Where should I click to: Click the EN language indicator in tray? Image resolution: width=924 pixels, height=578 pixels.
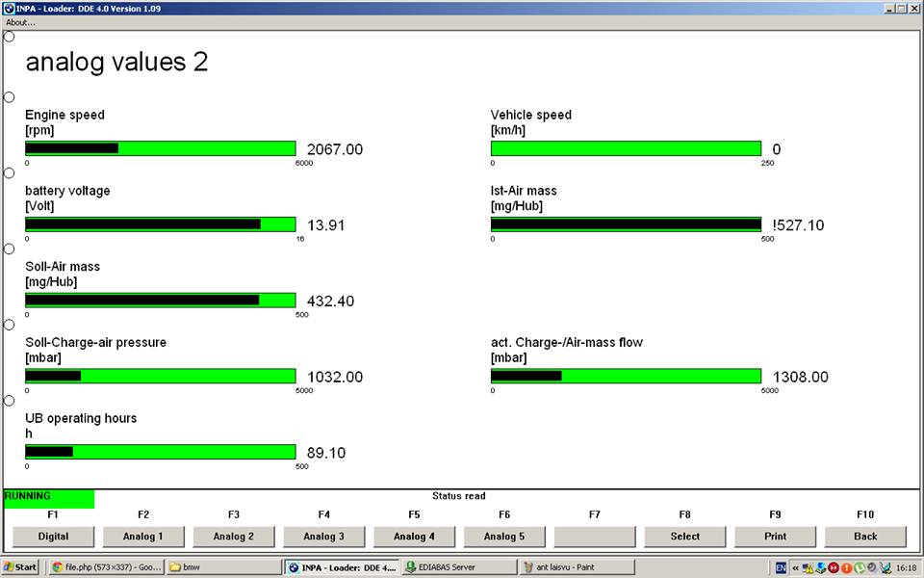pyautogui.click(x=781, y=567)
